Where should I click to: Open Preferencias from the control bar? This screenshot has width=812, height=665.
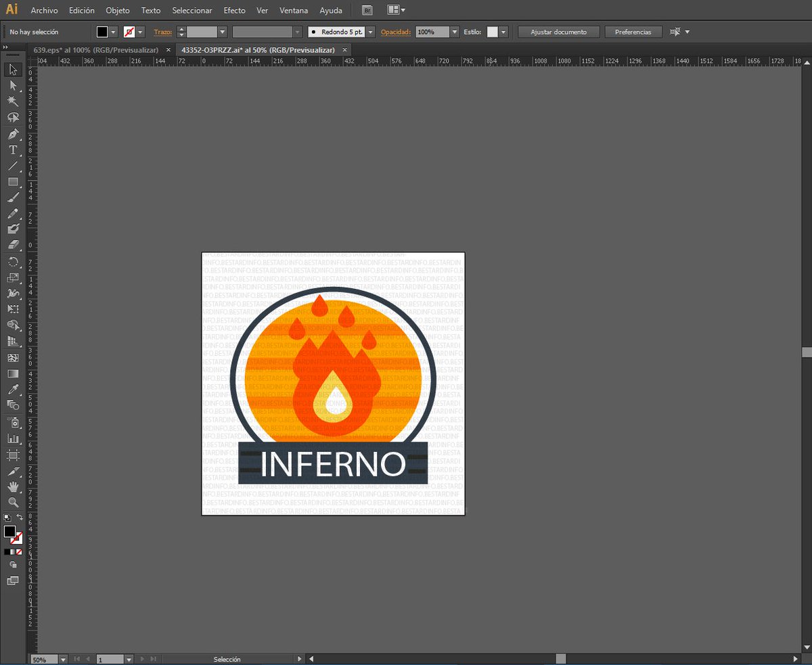(633, 31)
